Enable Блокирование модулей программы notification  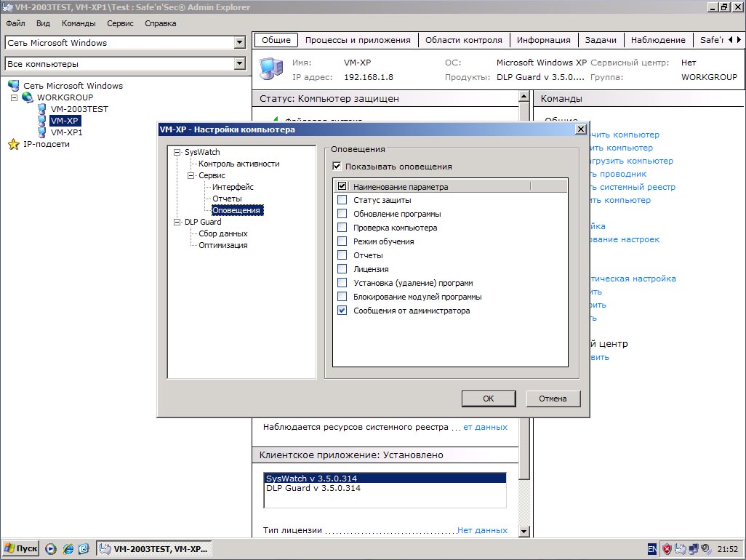pyautogui.click(x=342, y=296)
